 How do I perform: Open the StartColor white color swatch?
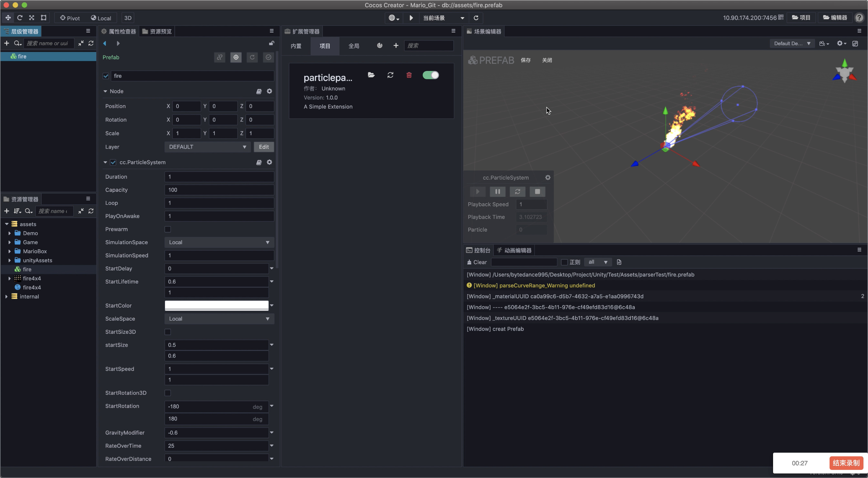[x=216, y=305]
